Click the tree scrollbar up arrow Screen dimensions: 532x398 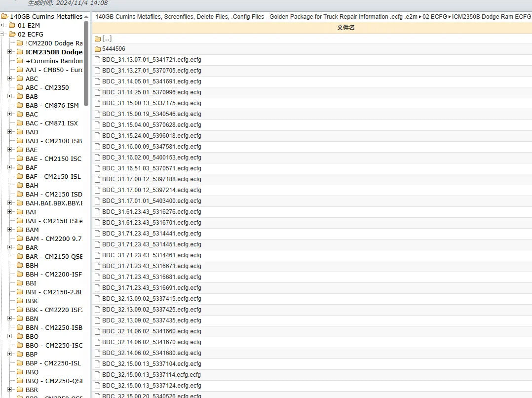coord(86,16)
